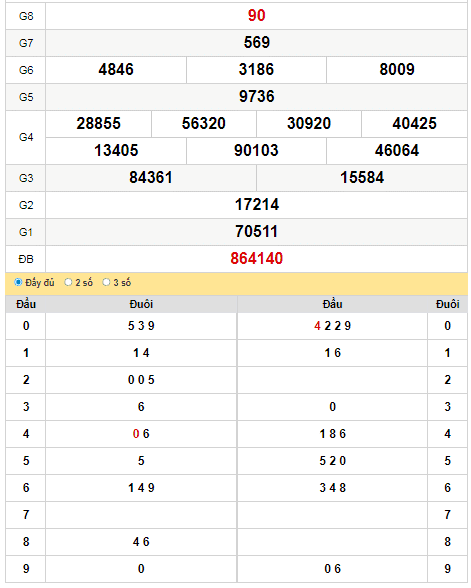Viewport: 471px width, 588px height.
Task: Click the "G4" row label
Action: 26,137
